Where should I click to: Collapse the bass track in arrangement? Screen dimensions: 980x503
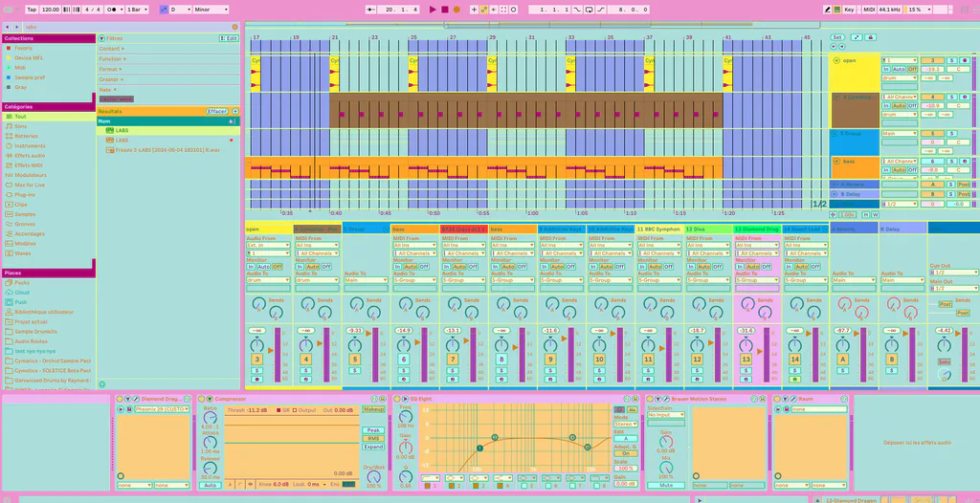836,162
